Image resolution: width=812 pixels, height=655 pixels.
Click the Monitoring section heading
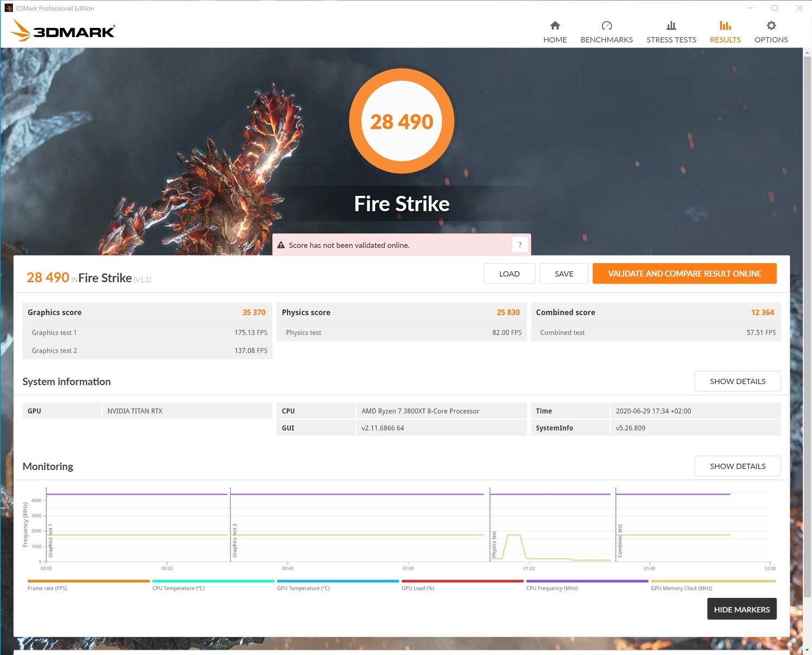(x=48, y=466)
